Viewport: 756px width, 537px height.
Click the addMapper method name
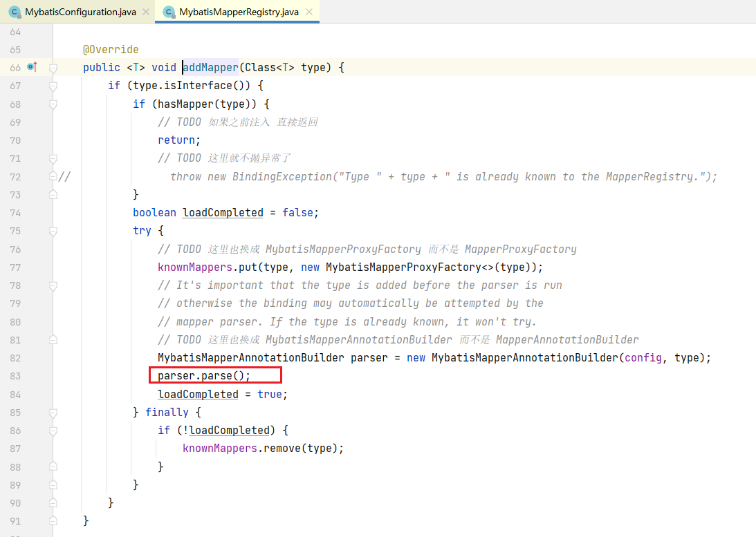pyautogui.click(x=211, y=68)
